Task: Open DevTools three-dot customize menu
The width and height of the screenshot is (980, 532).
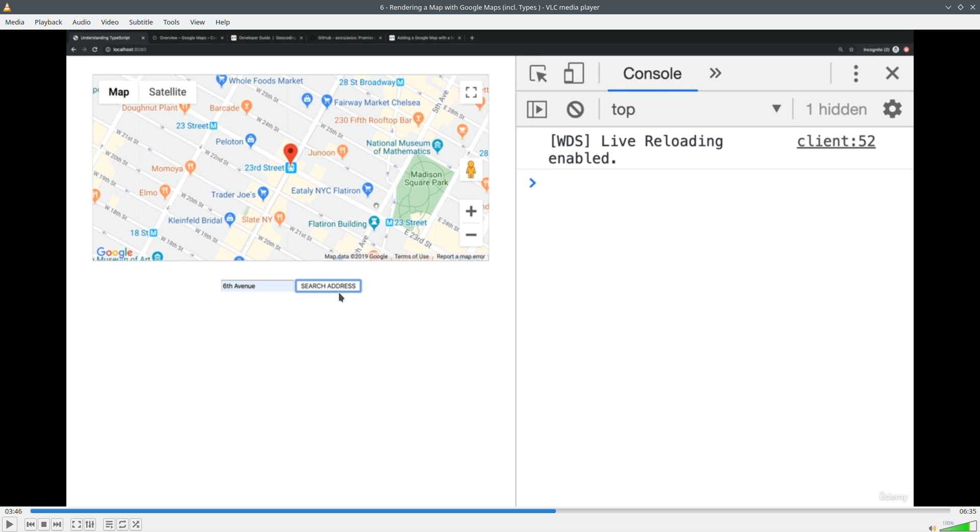Action: click(x=856, y=74)
